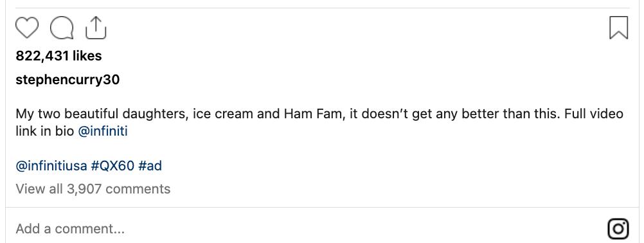Image resolution: width=644 pixels, height=243 pixels.
Task: Open comments via the speech bubble icon
Action: click(62, 28)
